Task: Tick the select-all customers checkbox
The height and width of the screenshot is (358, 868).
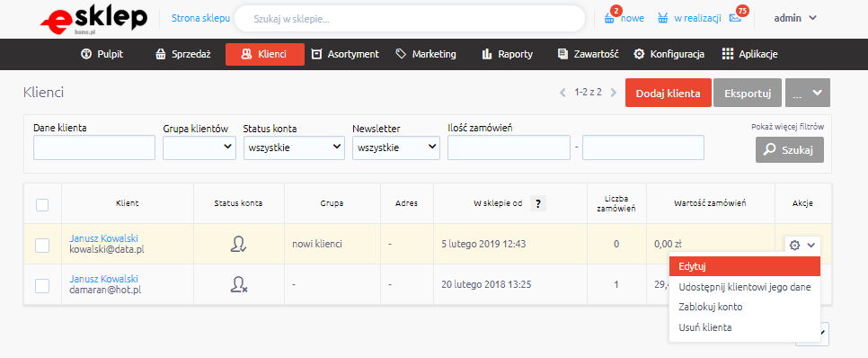Action: tap(42, 204)
